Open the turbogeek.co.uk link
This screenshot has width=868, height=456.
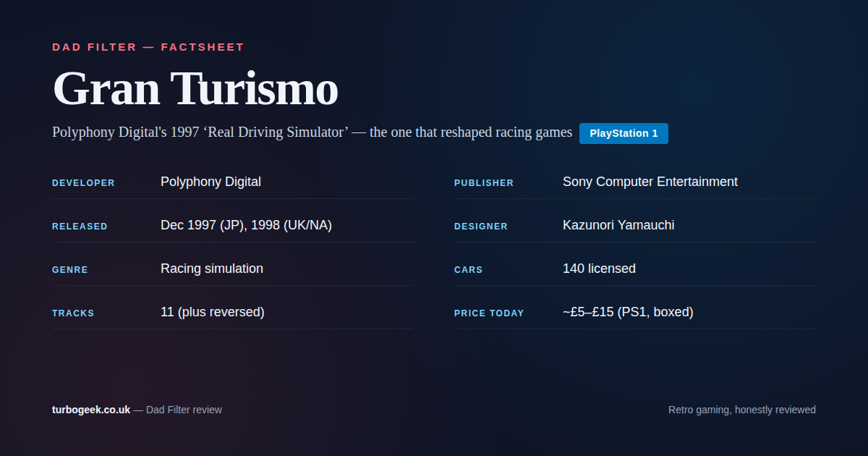pos(91,410)
